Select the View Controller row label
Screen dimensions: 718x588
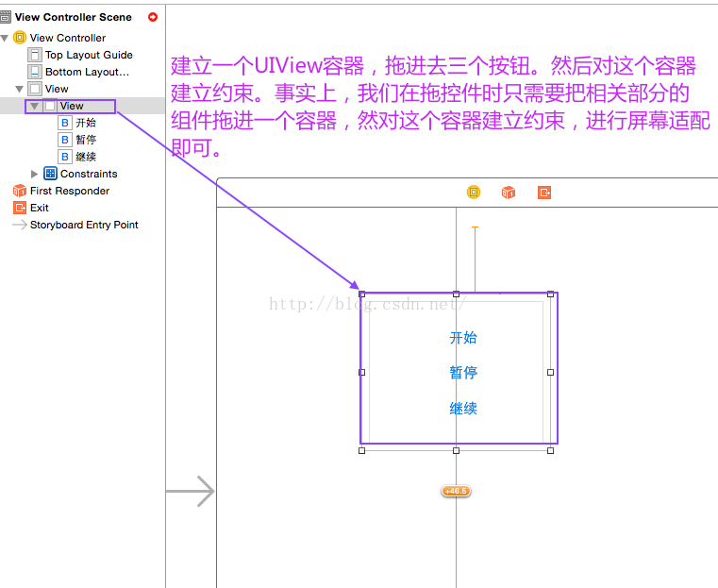(x=68, y=38)
